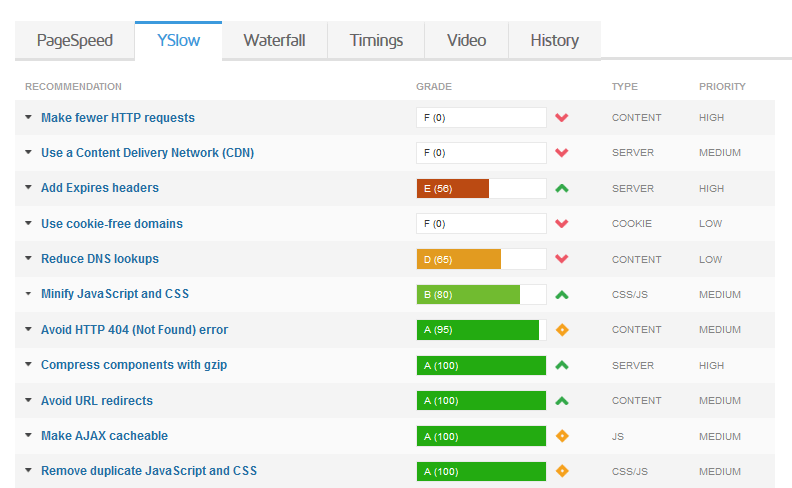Viewport: 792px width, 488px height.
Task: Expand the Reduce DNS lookups row arrow
Action: (28, 258)
